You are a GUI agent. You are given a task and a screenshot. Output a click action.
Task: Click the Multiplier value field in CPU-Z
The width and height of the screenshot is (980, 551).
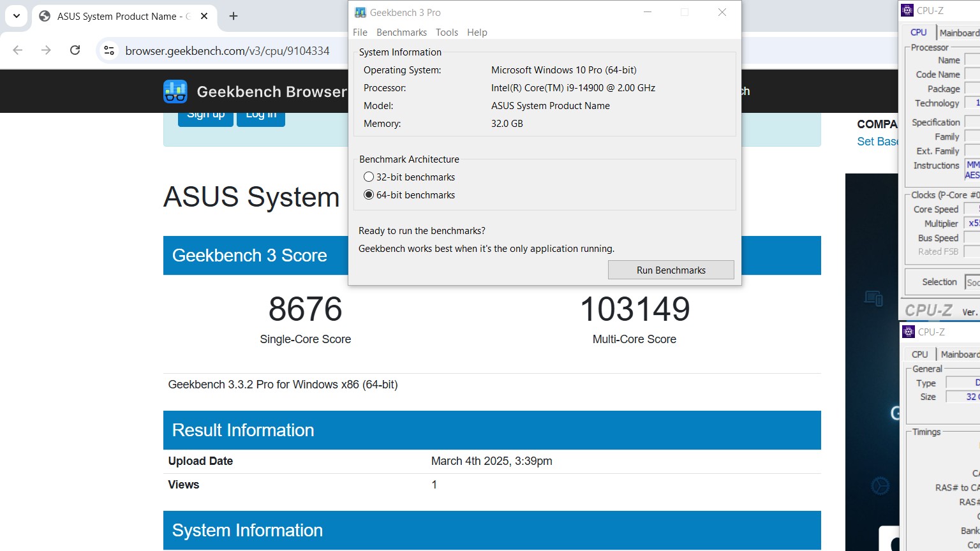pos(972,223)
